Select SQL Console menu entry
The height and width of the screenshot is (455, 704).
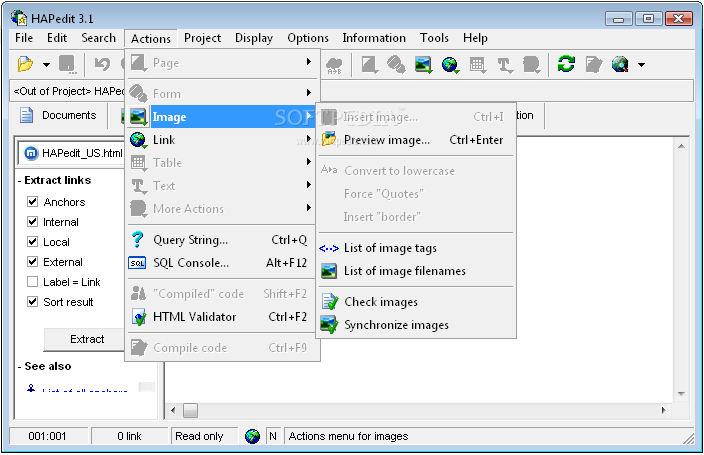[222, 263]
